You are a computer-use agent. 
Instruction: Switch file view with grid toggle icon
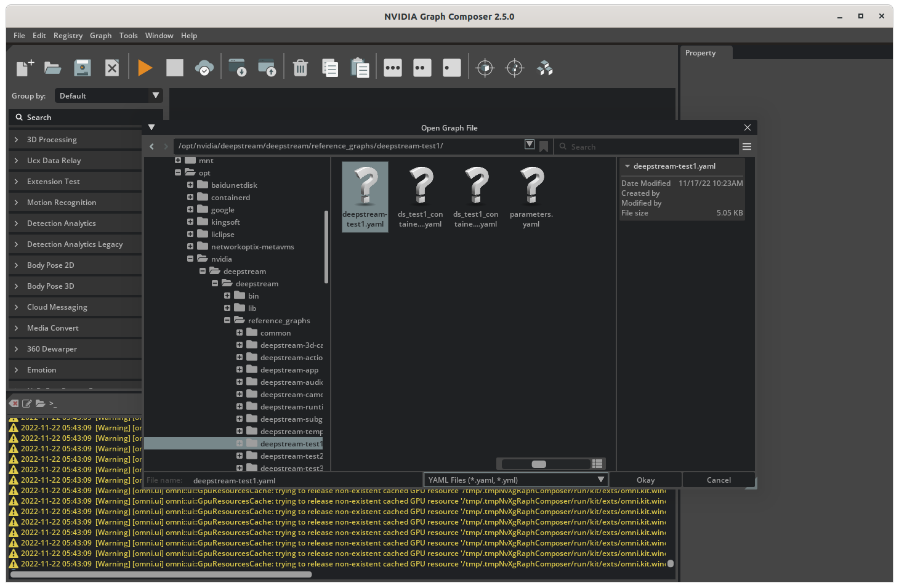point(597,464)
